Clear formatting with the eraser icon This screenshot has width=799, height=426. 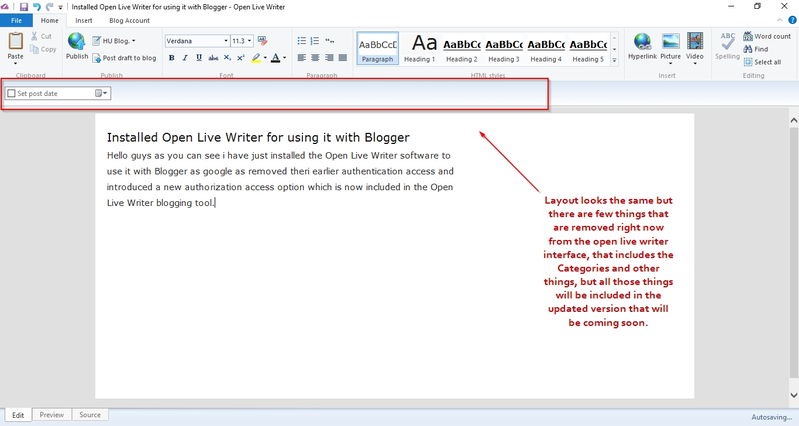262,40
